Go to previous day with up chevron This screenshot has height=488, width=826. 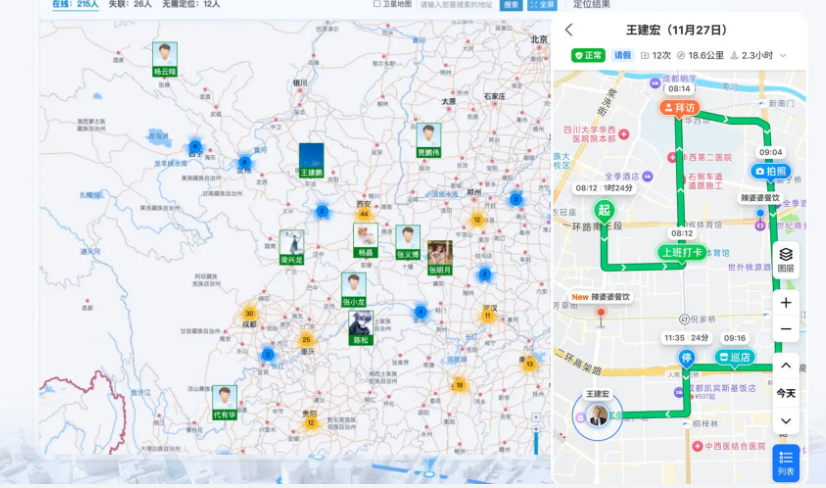click(x=786, y=366)
